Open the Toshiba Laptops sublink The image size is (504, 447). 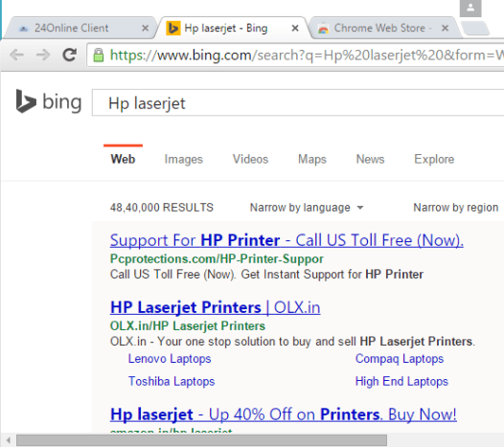(x=172, y=381)
